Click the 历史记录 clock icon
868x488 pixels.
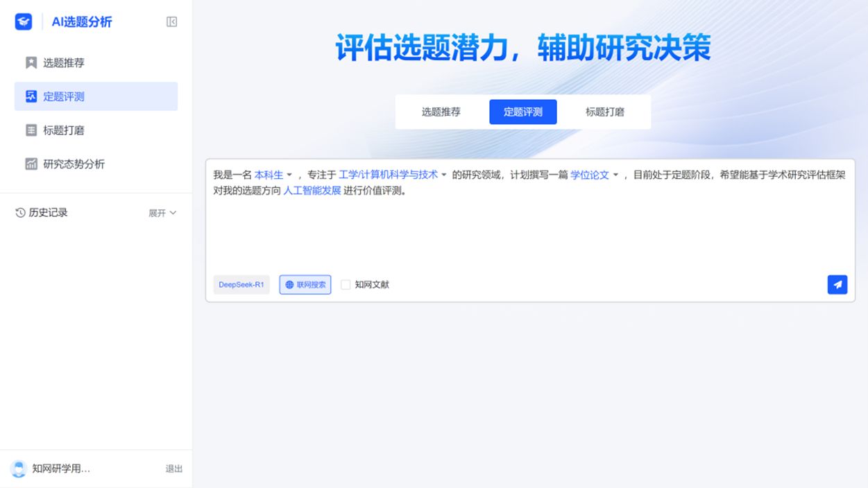(x=20, y=213)
